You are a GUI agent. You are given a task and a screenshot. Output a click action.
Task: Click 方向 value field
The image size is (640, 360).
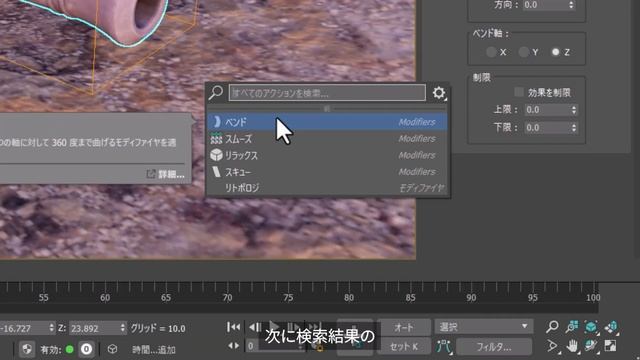(544, 5)
